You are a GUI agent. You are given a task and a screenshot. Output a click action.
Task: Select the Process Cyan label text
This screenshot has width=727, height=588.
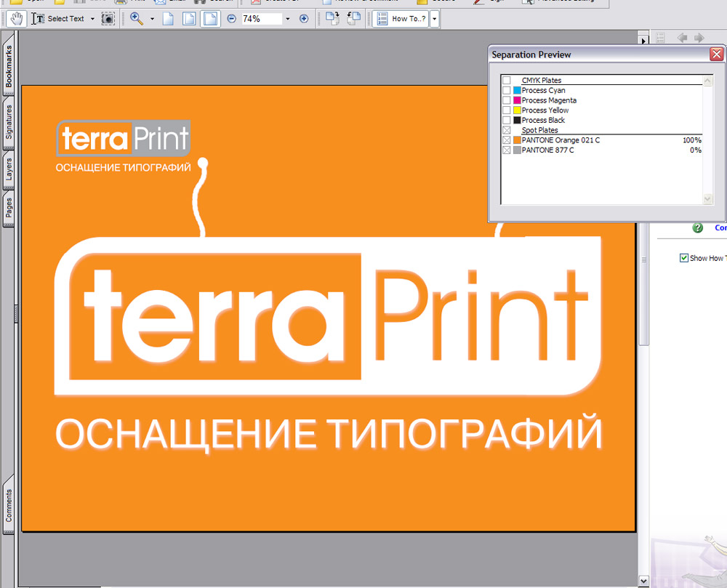click(543, 90)
